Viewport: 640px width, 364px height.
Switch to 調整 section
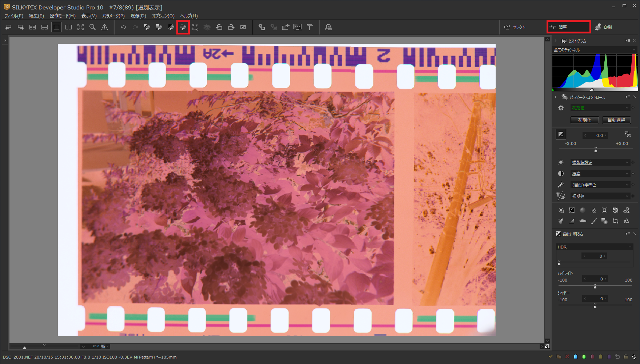click(569, 27)
